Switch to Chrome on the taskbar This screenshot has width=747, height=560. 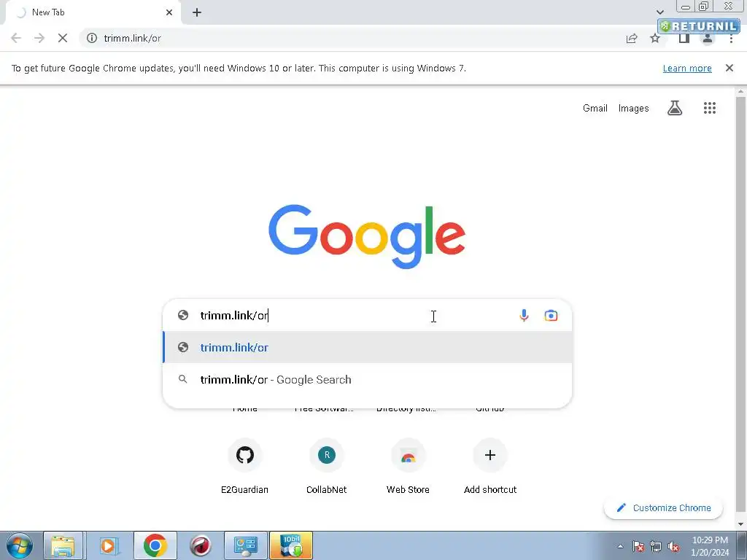click(155, 545)
